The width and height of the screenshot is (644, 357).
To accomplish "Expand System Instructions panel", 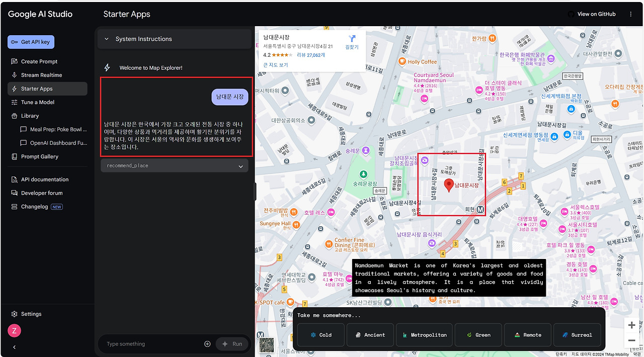I will tap(174, 39).
